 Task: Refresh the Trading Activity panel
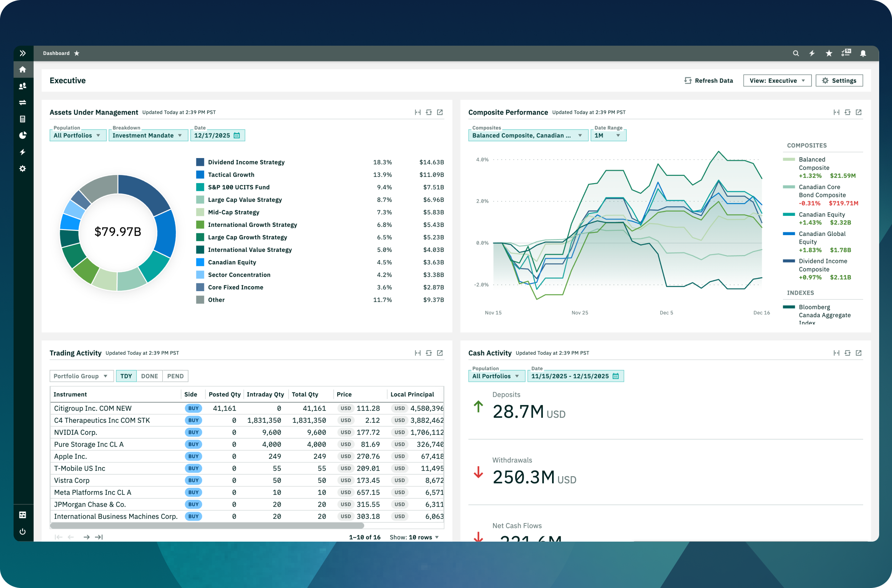[429, 353]
